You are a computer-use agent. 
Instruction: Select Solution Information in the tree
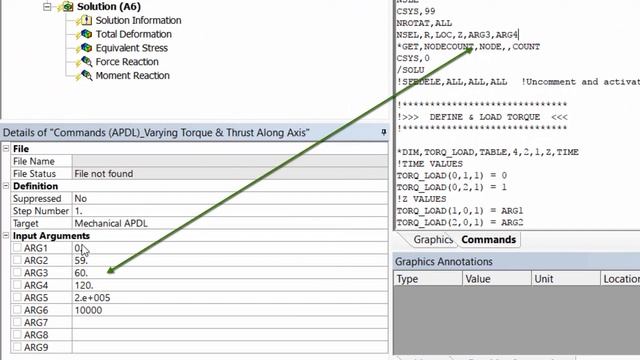coord(138,20)
